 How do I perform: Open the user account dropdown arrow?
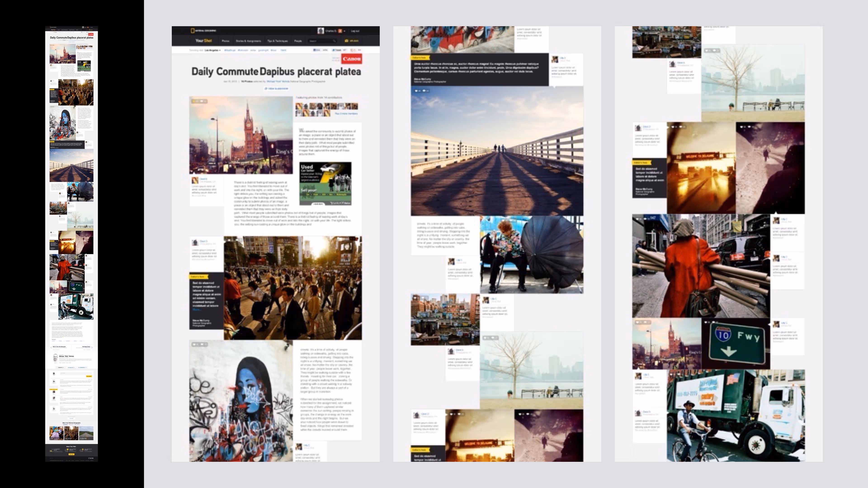tap(344, 31)
